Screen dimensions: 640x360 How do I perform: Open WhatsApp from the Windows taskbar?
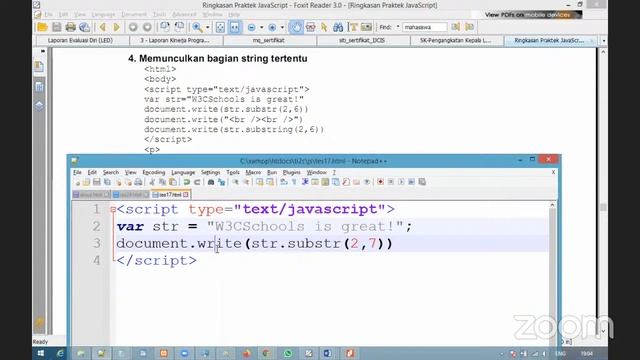287,353
